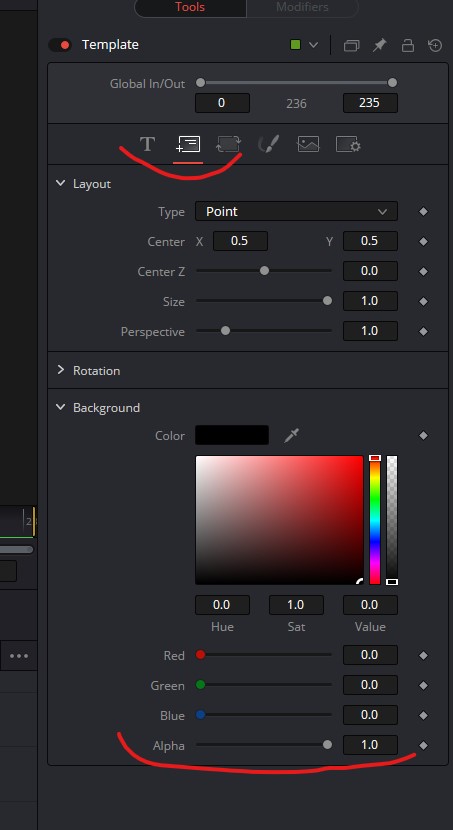Open the Settings gear tab icon
The image size is (453, 830).
[x=348, y=144]
